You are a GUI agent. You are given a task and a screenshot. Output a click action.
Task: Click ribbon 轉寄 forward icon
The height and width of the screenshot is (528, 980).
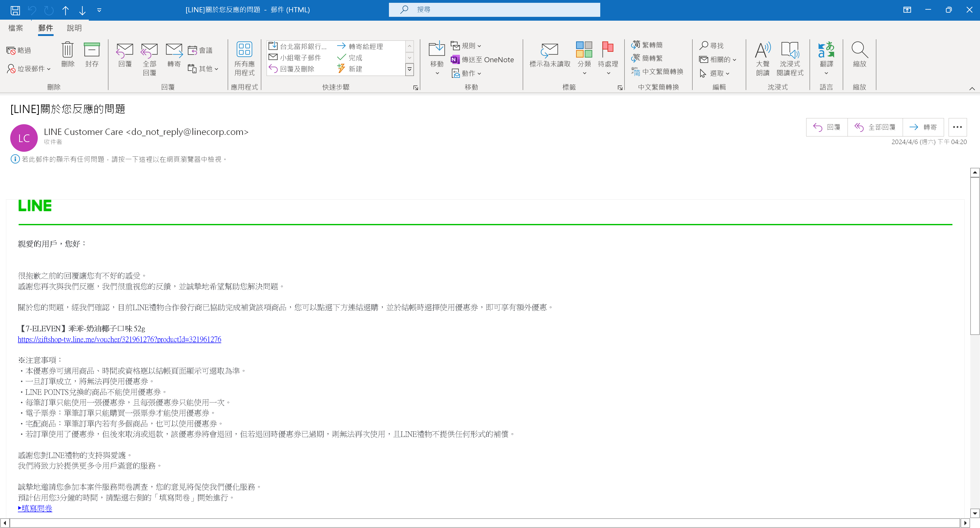pyautogui.click(x=174, y=55)
